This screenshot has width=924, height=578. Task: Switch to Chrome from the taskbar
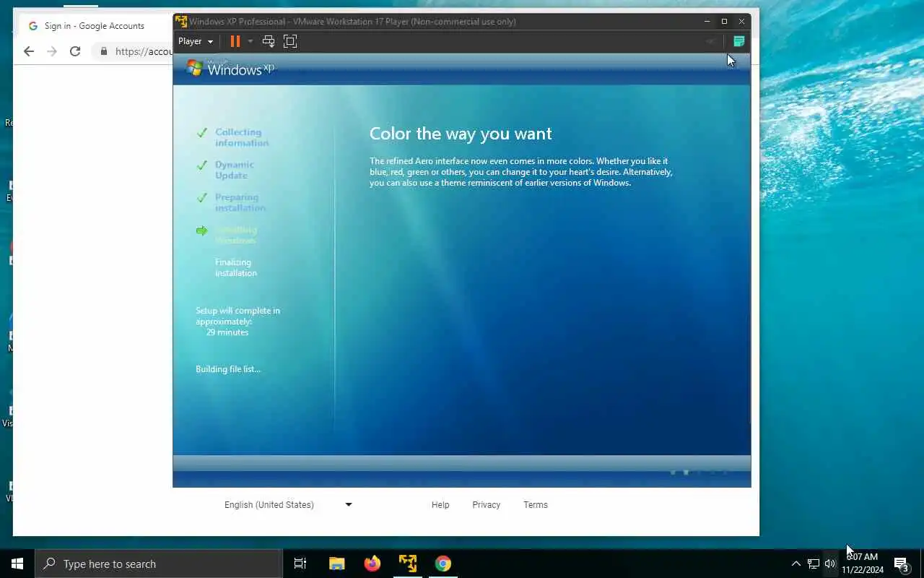click(x=443, y=564)
